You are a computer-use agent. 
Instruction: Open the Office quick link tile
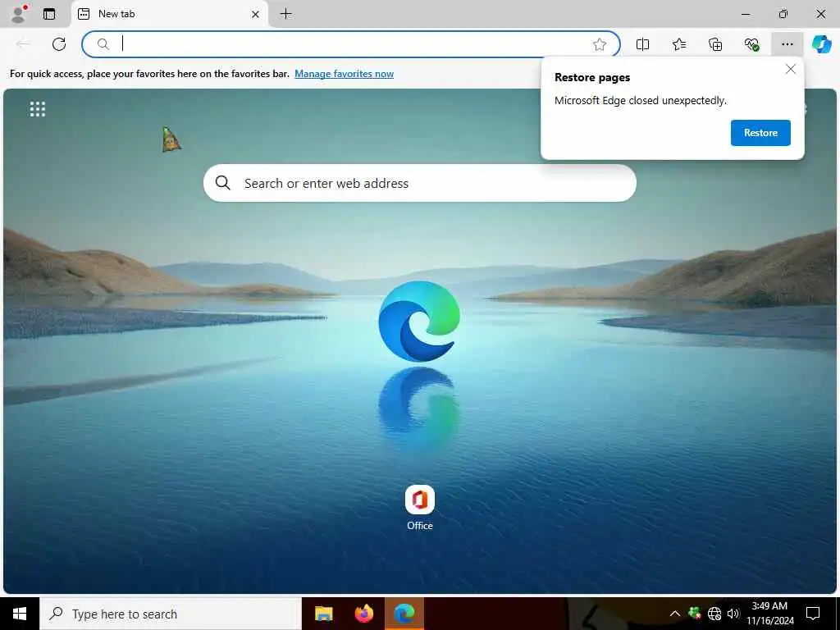click(419, 508)
